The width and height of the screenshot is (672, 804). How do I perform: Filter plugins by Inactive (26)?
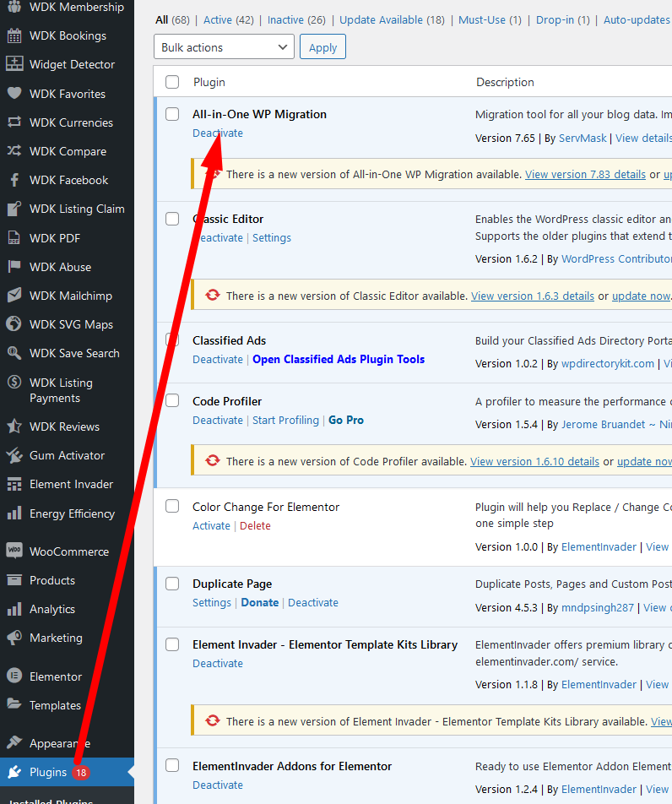click(x=296, y=20)
